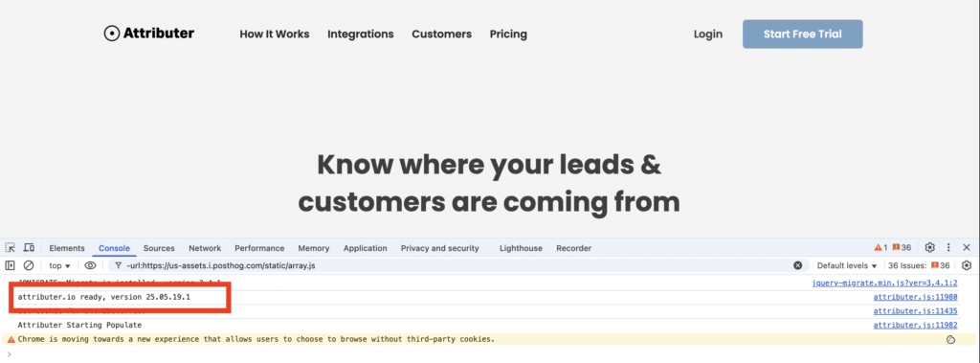Click into the console filter input field

[x=457, y=265]
